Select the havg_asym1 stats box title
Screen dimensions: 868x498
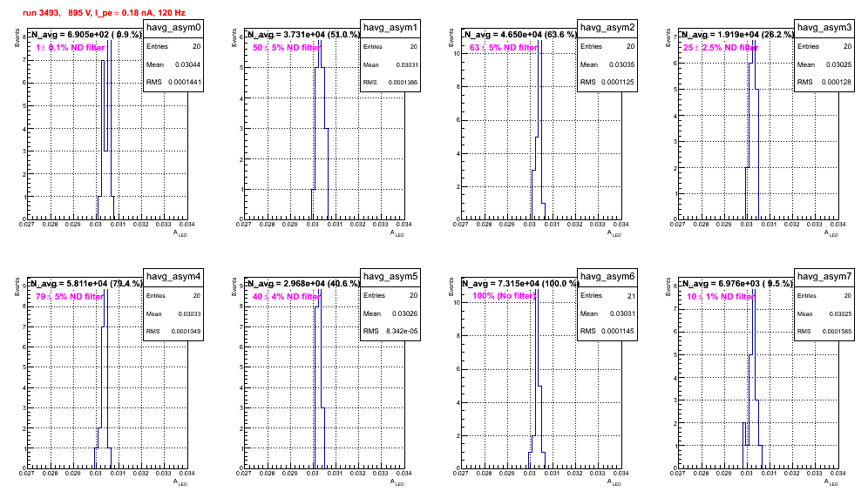390,28
